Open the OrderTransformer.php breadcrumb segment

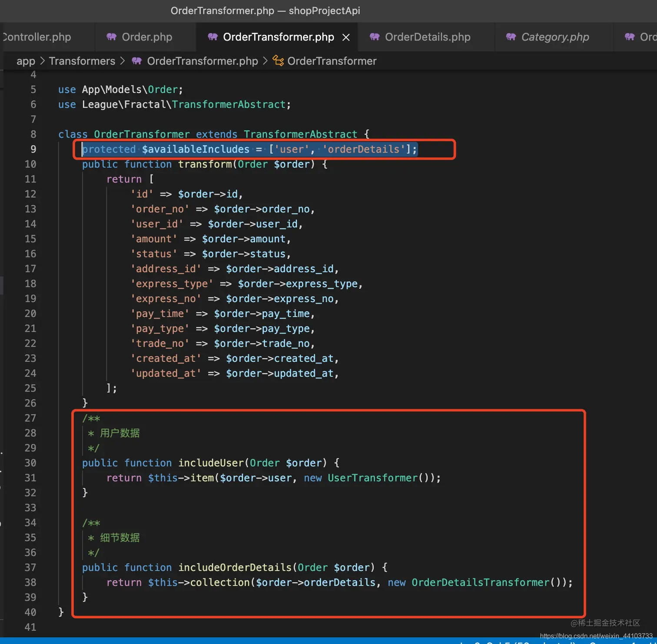(x=202, y=61)
